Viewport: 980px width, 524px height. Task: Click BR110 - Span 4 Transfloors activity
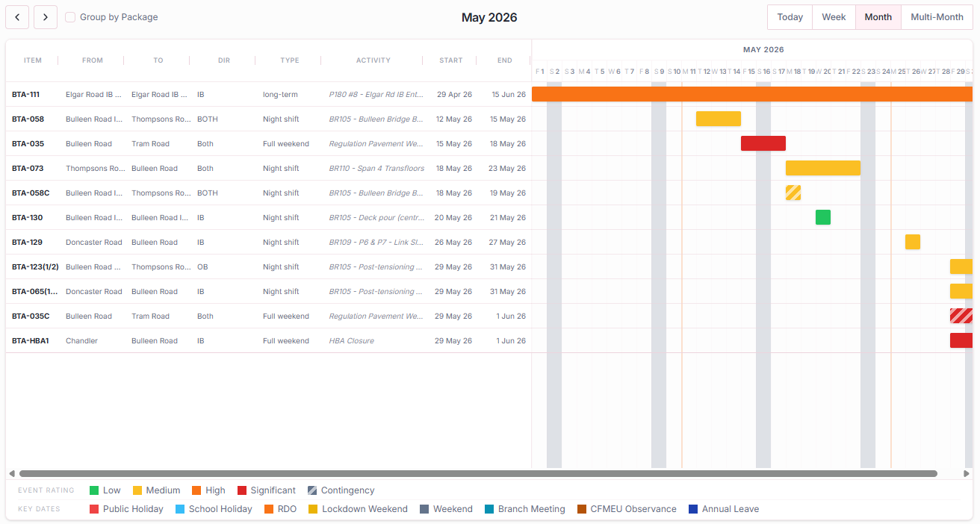point(376,169)
